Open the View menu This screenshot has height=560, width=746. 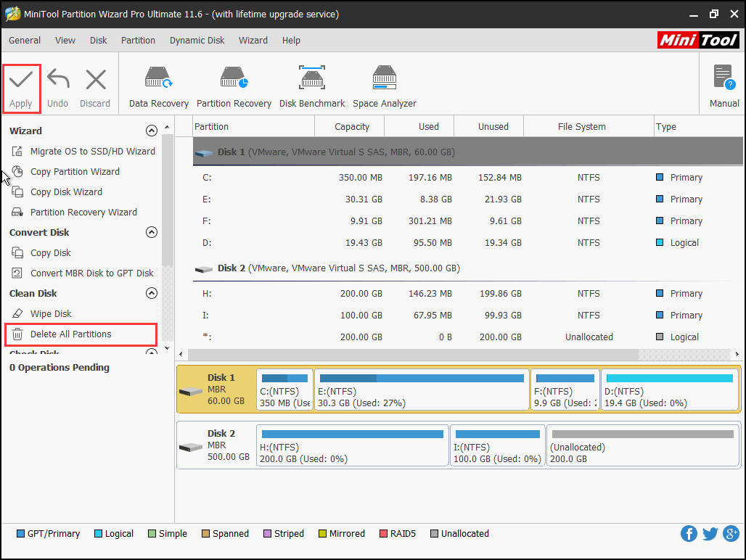click(x=65, y=41)
